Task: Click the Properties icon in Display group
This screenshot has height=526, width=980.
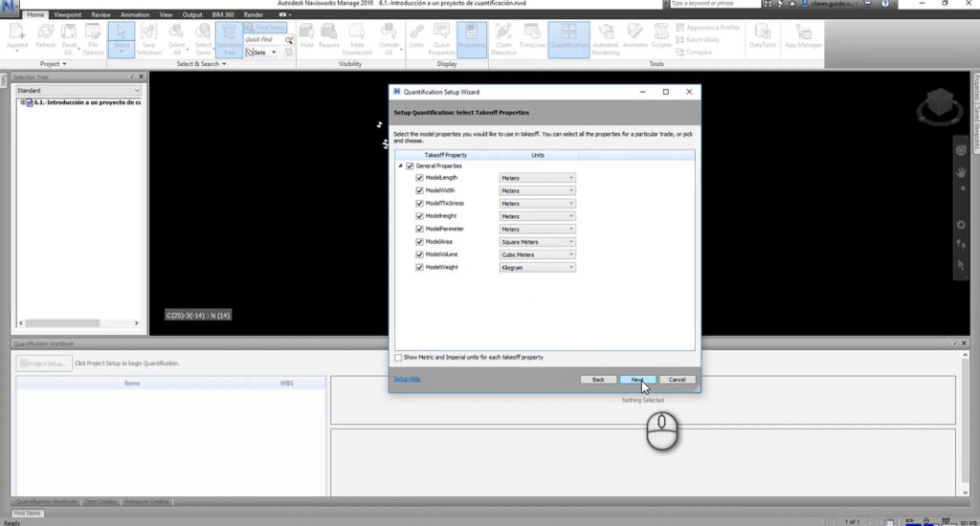Action: [x=471, y=39]
